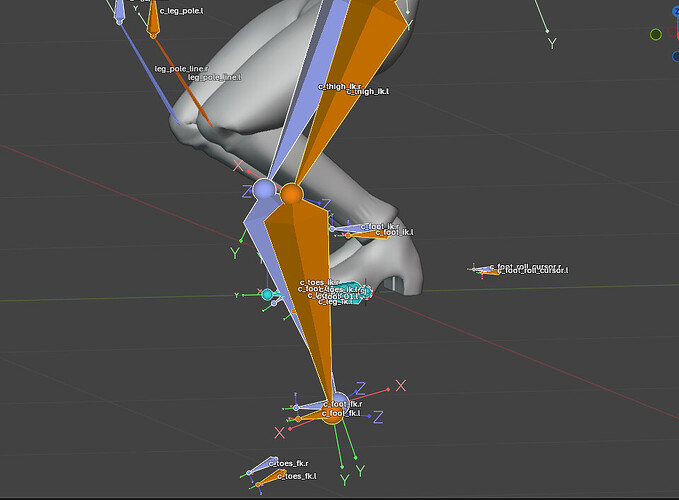Select the c_foot_ik.l control bone

click(x=366, y=235)
